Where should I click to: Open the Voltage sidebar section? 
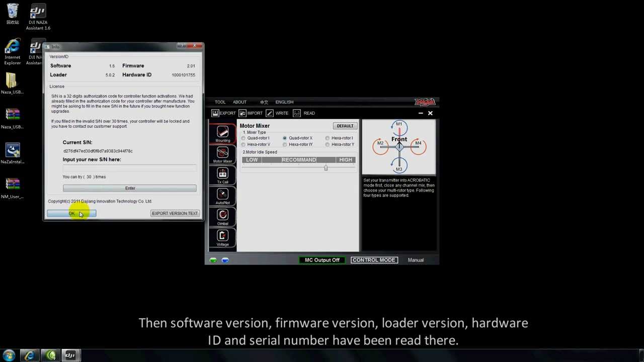click(222, 237)
